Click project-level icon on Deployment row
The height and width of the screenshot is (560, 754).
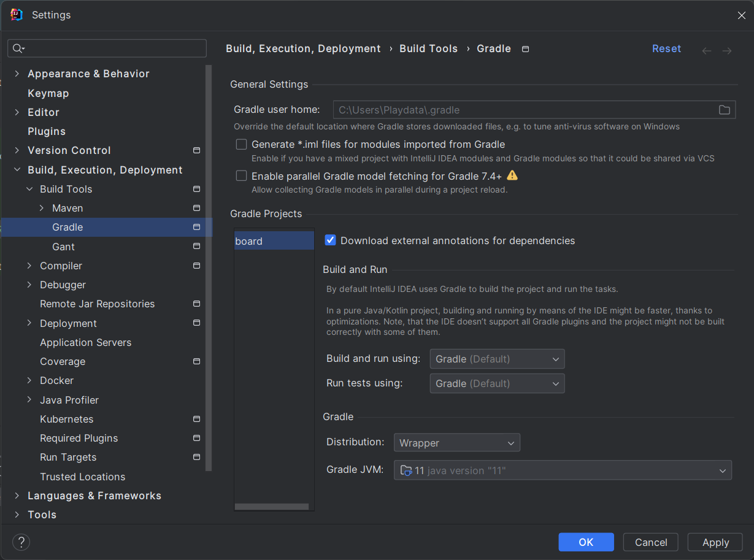[x=196, y=323]
